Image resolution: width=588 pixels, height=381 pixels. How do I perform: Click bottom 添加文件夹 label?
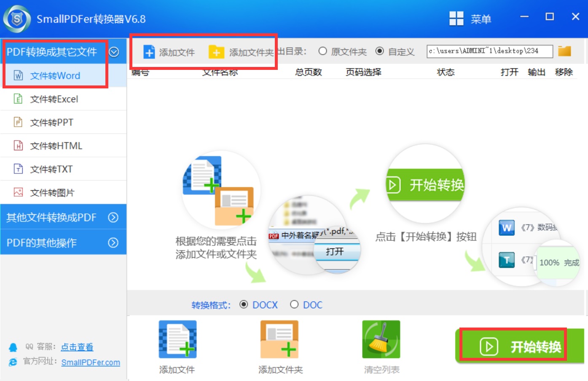[281, 370]
